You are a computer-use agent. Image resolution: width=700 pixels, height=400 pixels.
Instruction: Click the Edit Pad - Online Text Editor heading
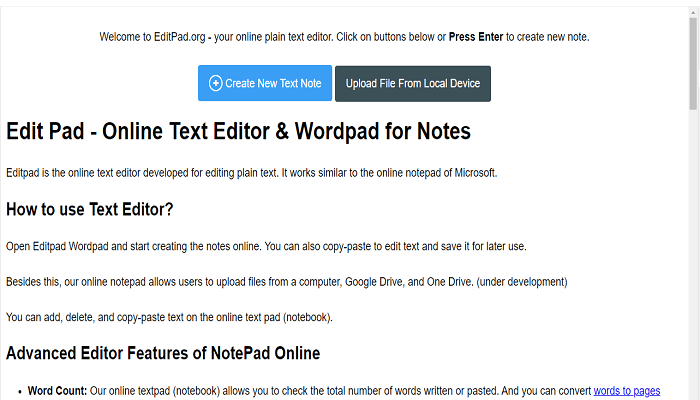point(238,131)
